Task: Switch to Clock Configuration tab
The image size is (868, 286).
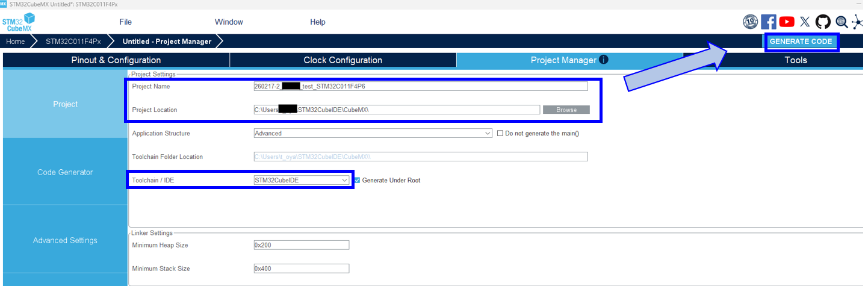Action: pyautogui.click(x=343, y=60)
